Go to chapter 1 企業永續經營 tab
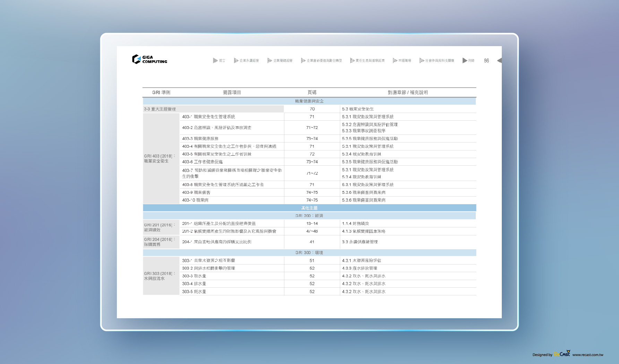The height and width of the screenshot is (364, 619). (246, 60)
